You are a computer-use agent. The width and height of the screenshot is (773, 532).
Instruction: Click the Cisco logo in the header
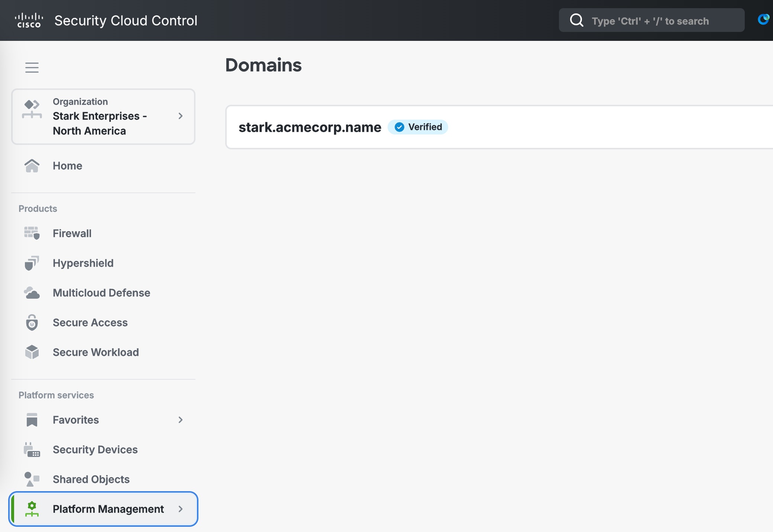(x=29, y=20)
